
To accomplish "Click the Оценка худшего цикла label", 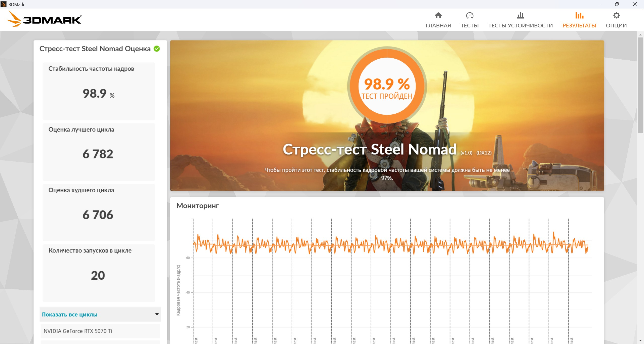I will [x=81, y=190].
